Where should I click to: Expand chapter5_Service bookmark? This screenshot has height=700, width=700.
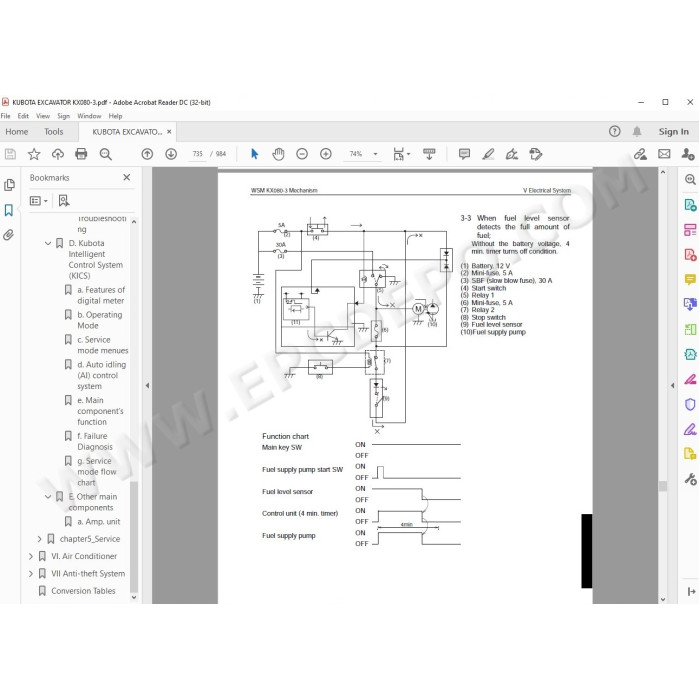coord(39,539)
